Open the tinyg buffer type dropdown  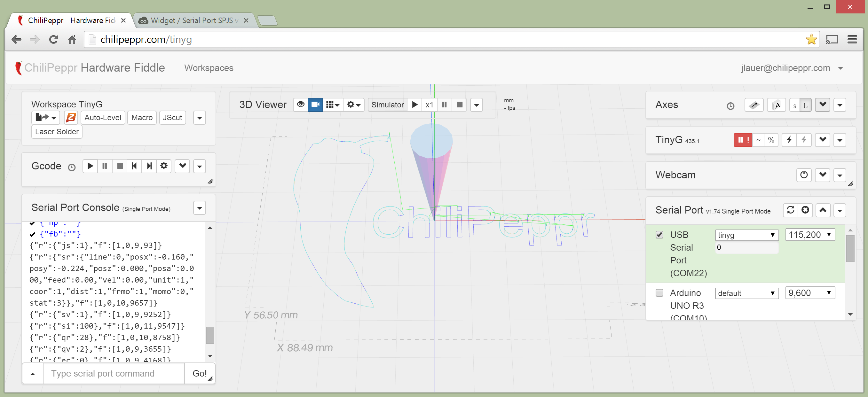(746, 235)
